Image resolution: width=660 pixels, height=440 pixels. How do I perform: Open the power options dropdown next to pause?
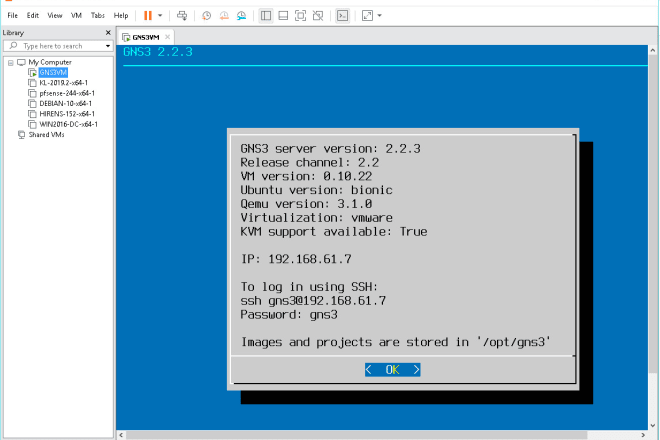click(160, 16)
